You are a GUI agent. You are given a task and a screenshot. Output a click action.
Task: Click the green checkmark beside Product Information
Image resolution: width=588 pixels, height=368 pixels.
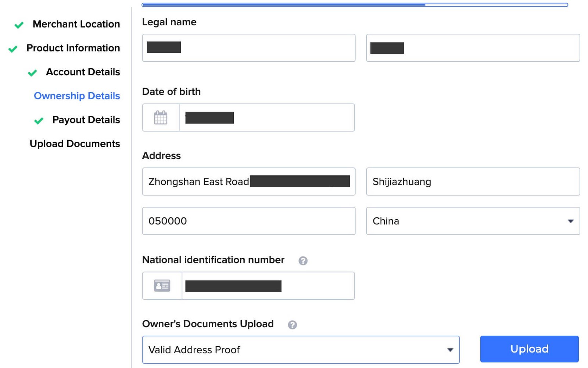point(12,48)
